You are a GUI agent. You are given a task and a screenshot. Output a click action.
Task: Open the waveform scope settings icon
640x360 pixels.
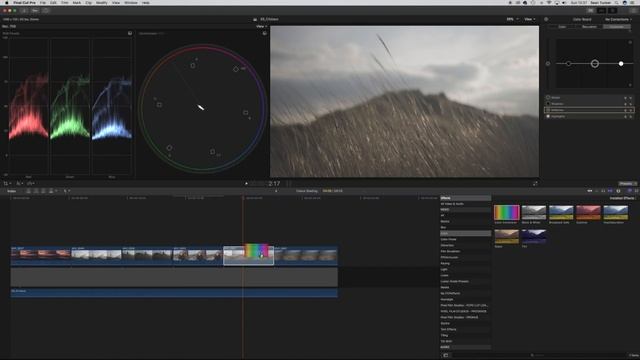pyautogui.click(x=130, y=33)
